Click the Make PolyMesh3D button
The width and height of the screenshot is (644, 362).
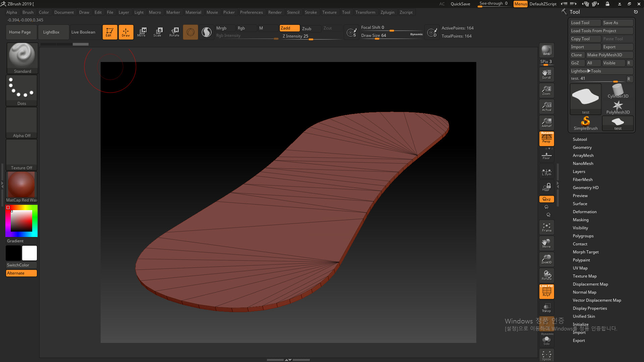pyautogui.click(x=609, y=55)
